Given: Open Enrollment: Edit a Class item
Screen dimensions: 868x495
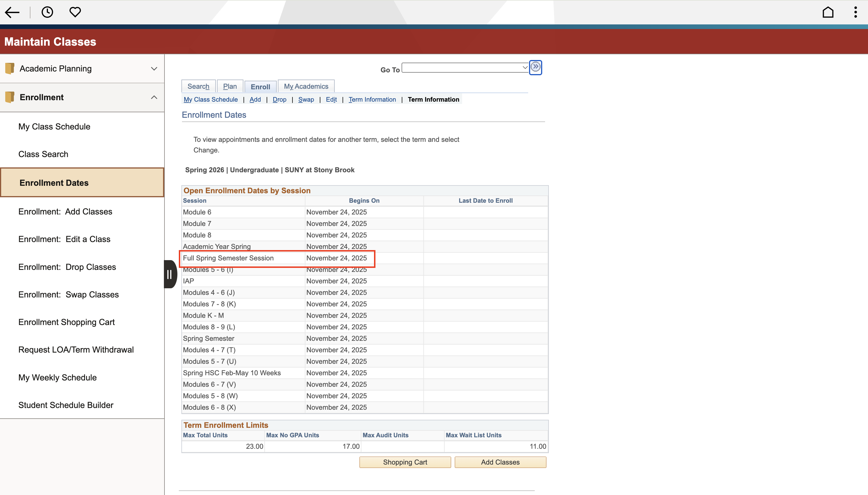Looking at the screenshot, I should click(82, 239).
